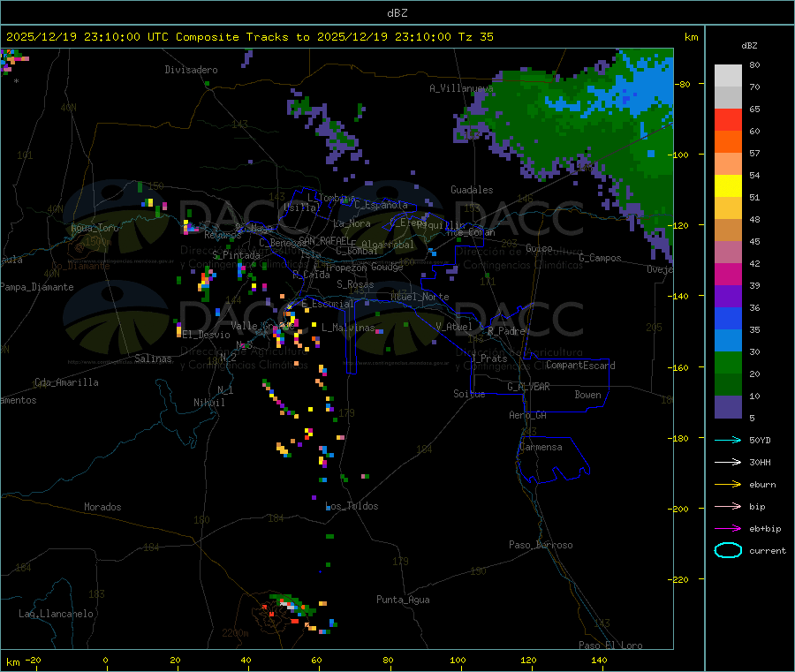This screenshot has width=795, height=672.
Task: Click the 'Atuel_Norte' map label
Action: pos(420,297)
